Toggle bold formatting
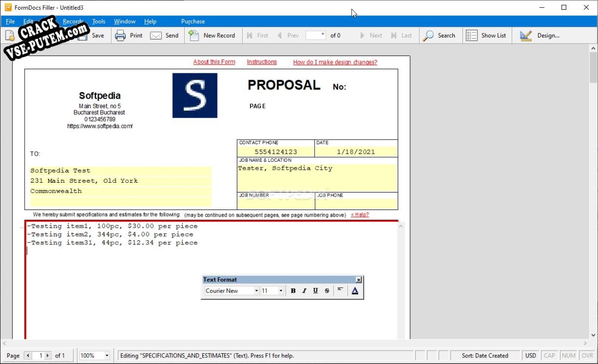598x364 pixels. coord(293,291)
